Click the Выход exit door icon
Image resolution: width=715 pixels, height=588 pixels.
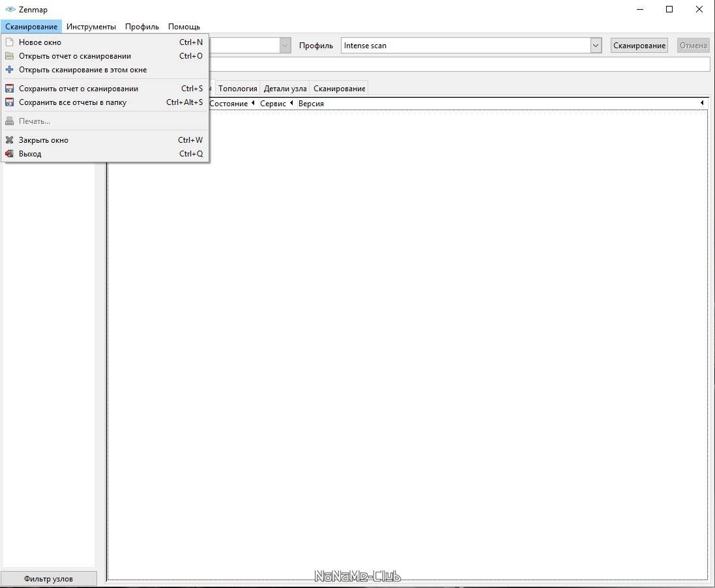coord(9,154)
